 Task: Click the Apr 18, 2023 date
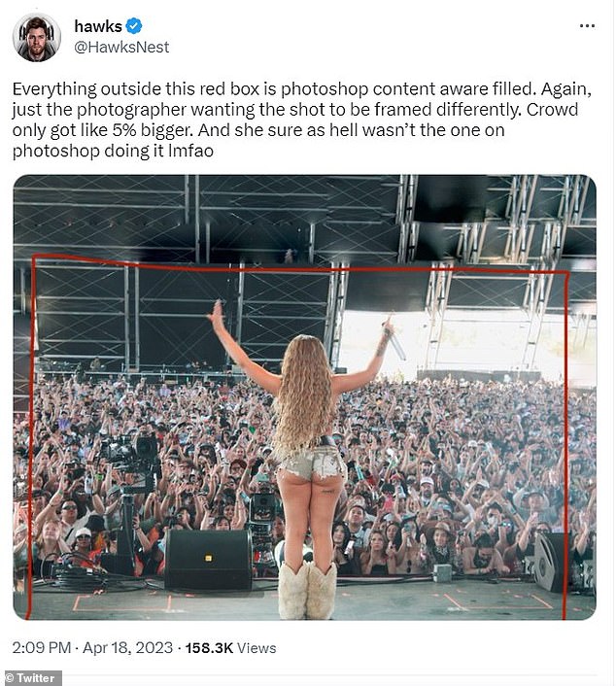[127, 647]
